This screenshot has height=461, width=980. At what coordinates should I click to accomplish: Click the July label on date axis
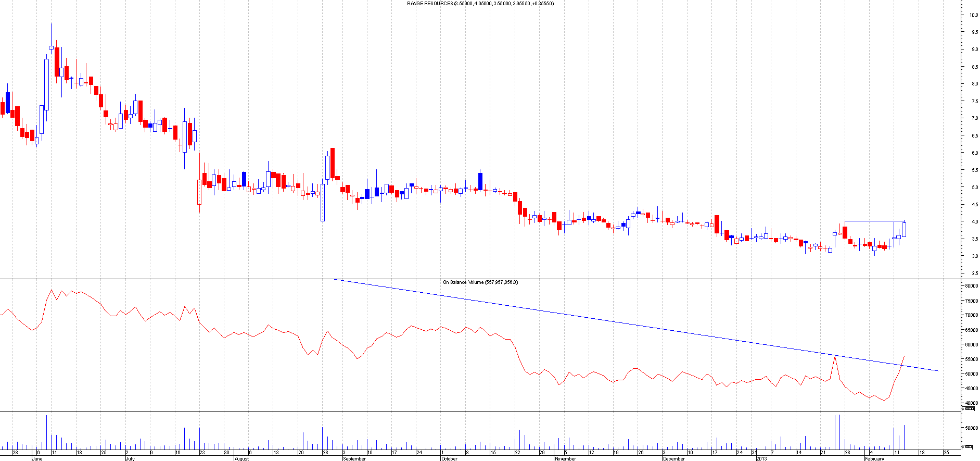(x=130, y=459)
